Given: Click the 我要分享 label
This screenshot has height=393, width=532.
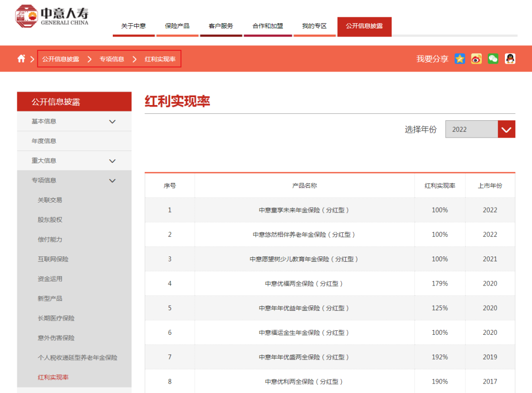Looking at the screenshot, I should [x=432, y=59].
